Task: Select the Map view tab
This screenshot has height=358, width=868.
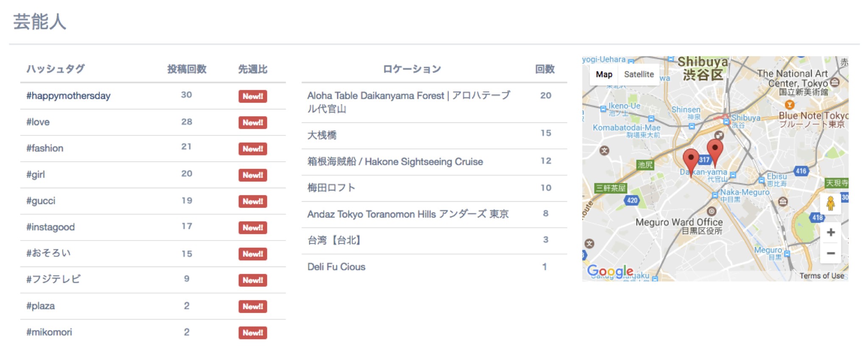Action: 604,74
